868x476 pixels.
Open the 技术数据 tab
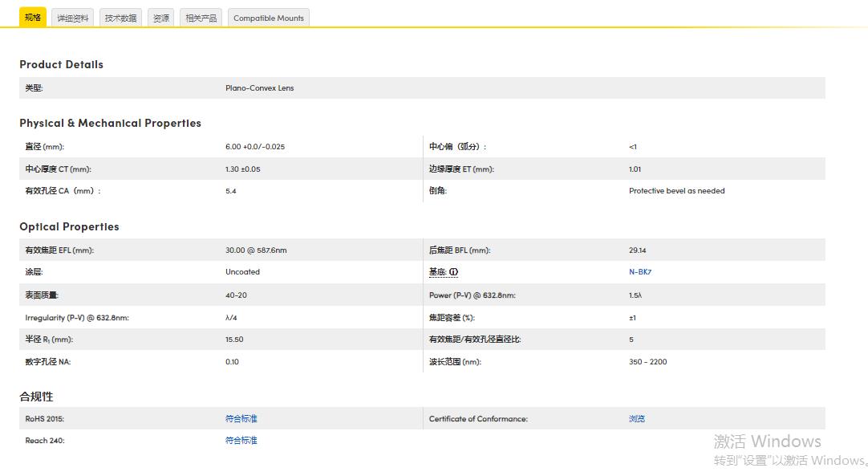(x=120, y=17)
